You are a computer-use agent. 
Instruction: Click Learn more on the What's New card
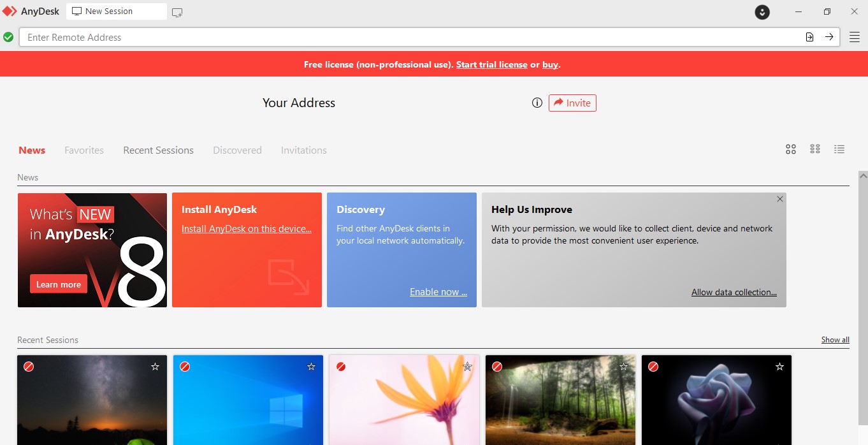59,284
